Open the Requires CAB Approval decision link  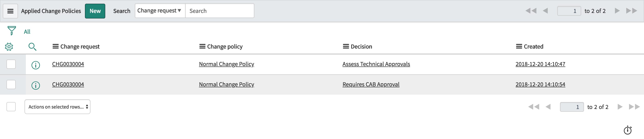point(371,85)
